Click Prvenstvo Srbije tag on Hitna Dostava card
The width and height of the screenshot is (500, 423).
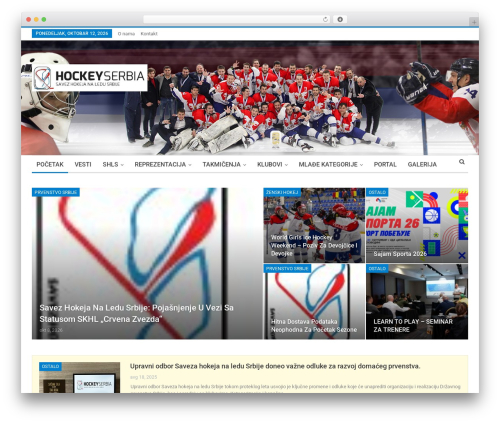pyautogui.click(x=287, y=268)
